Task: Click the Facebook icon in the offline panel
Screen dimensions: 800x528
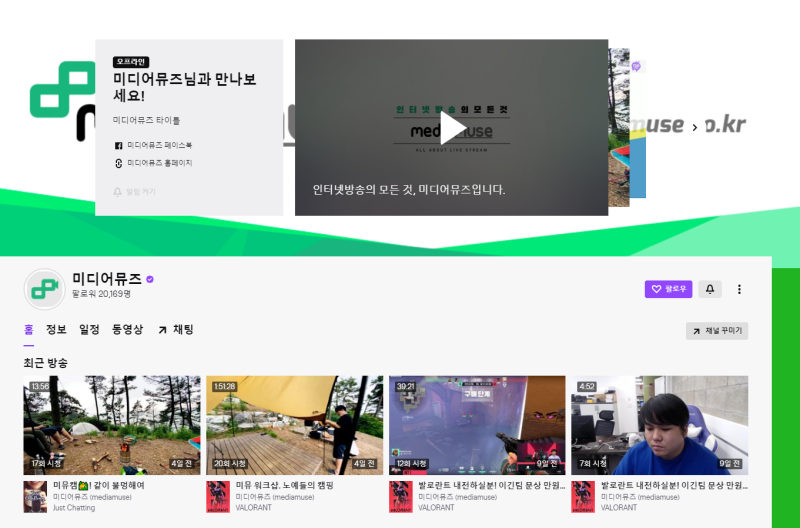Action: pyautogui.click(x=118, y=146)
